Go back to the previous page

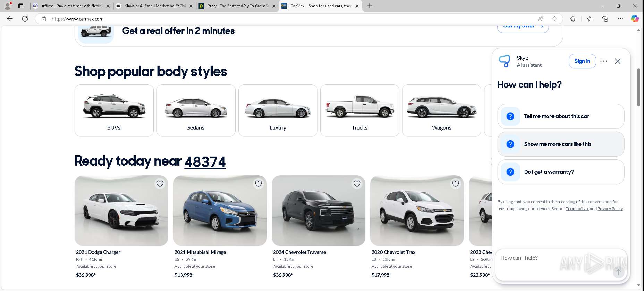[10, 19]
